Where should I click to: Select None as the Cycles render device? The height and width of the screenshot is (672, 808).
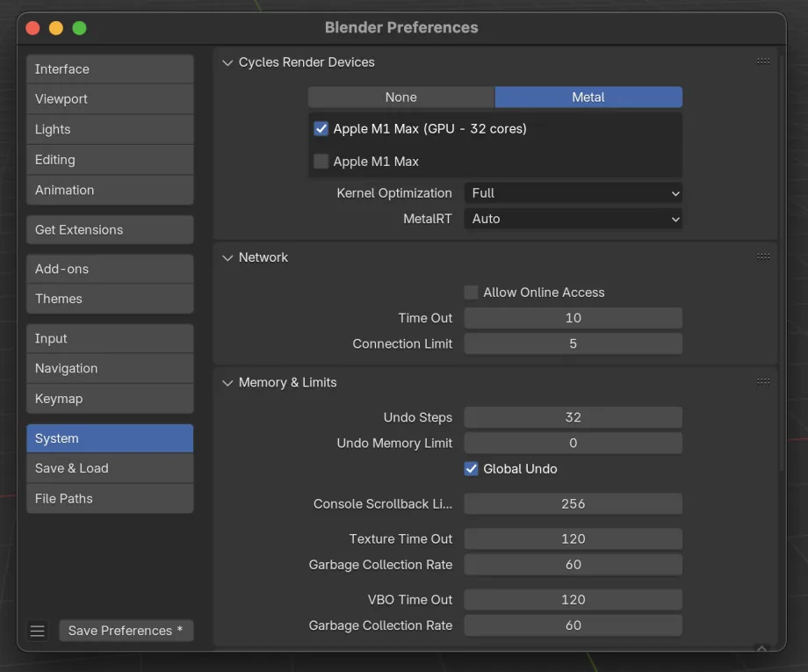(x=401, y=98)
